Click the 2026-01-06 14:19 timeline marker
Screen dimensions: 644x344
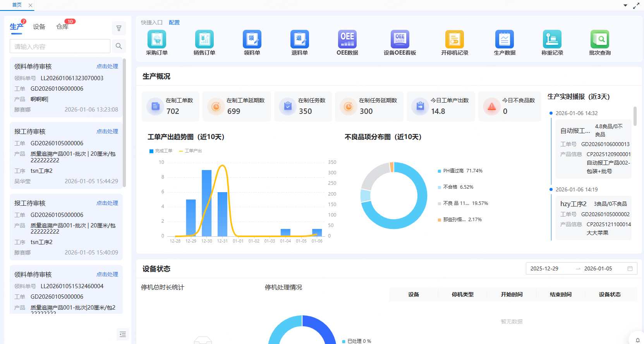coord(551,189)
